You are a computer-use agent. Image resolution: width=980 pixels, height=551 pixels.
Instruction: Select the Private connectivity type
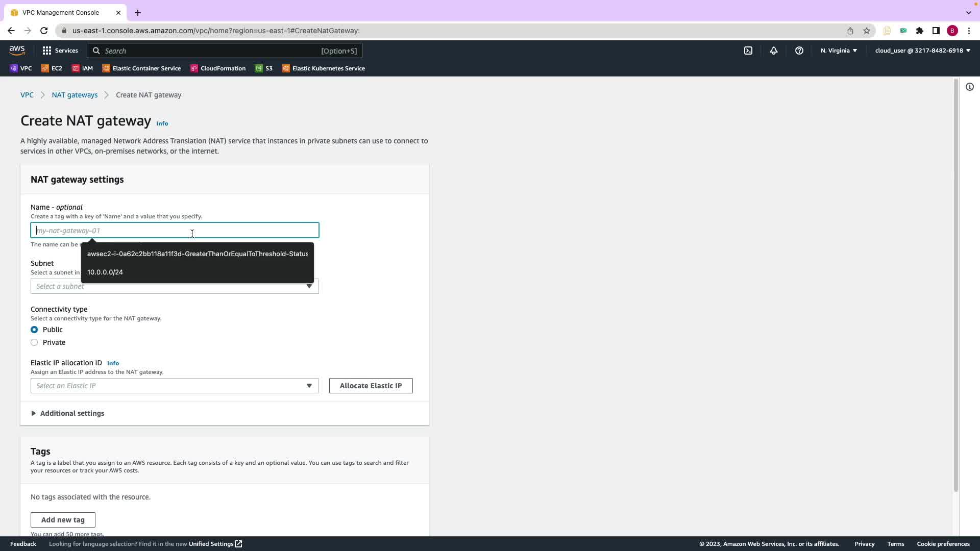point(34,342)
